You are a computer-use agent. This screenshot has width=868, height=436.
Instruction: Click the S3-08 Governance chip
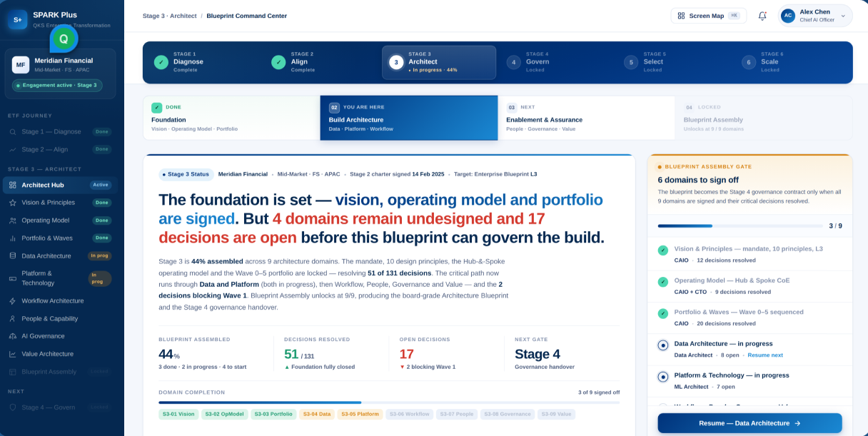(x=508, y=414)
